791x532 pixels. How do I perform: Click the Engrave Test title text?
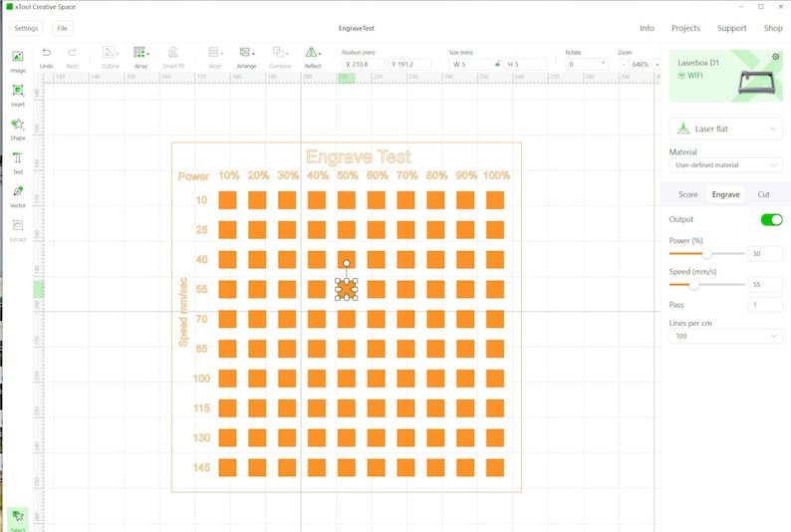359,156
